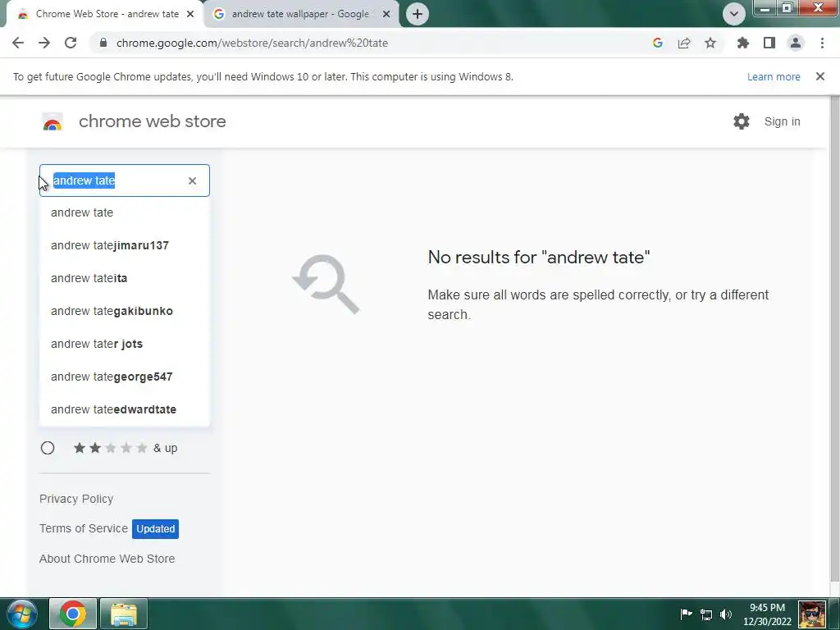
Task: Open the network tray icon
Action: tap(706, 614)
